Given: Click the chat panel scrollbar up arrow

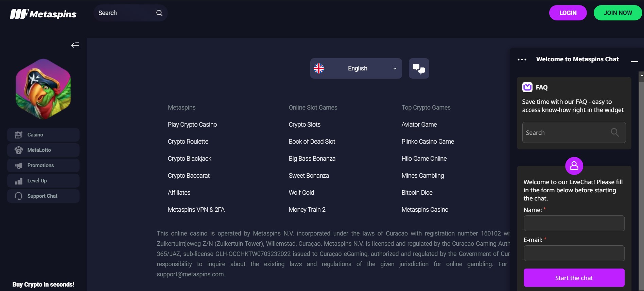Looking at the screenshot, I should (x=641, y=75).
